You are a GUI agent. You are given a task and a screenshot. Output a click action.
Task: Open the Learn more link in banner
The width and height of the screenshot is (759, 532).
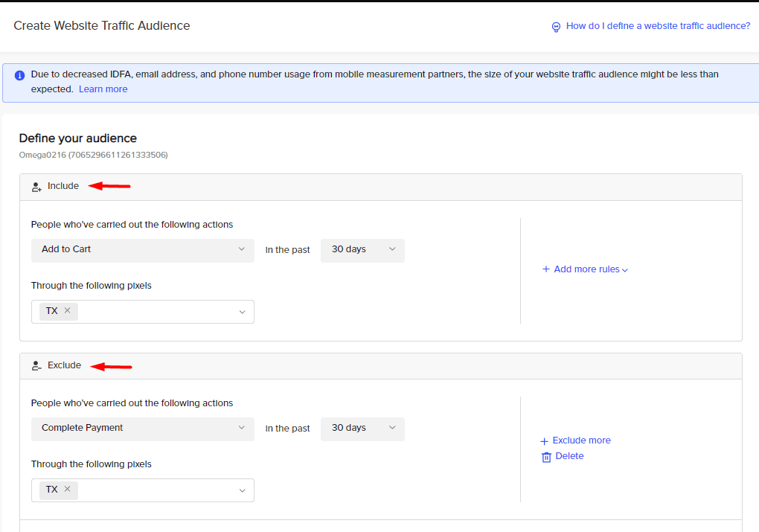coord(103,89)
